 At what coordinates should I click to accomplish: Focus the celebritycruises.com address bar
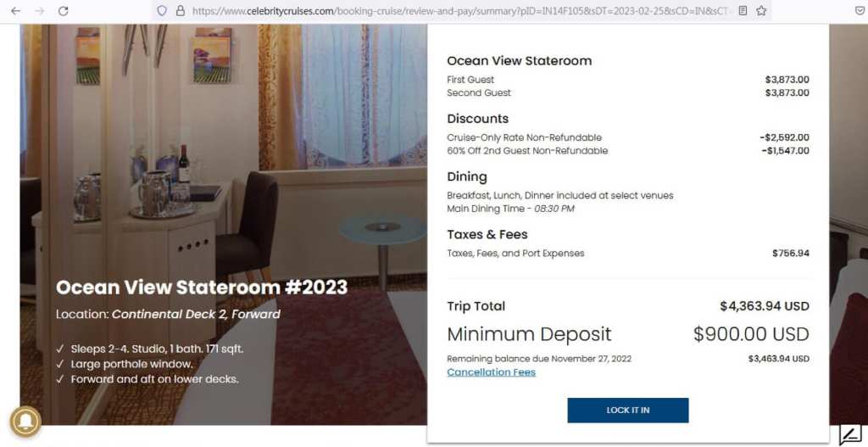pyautogui.click(x=454, y=10)
